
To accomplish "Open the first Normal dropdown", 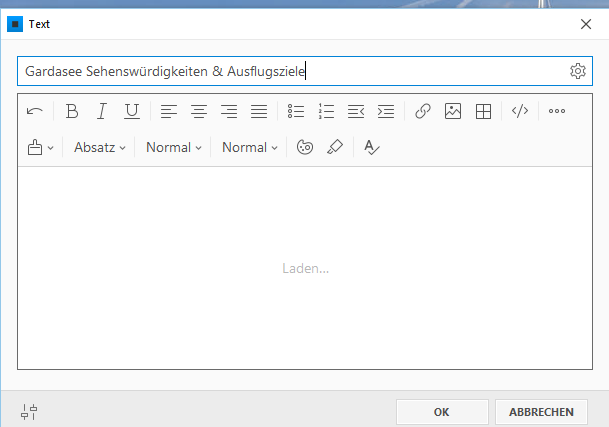I will coord(174,148).
